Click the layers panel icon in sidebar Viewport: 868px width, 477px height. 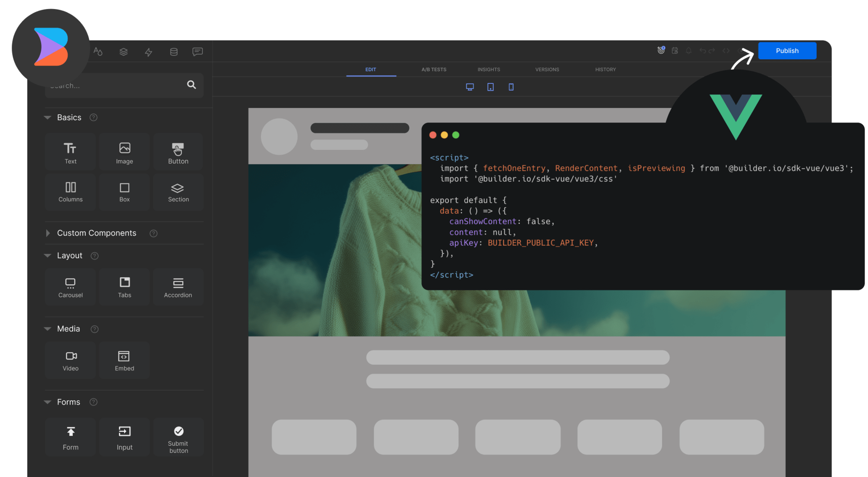click(123, 51)
